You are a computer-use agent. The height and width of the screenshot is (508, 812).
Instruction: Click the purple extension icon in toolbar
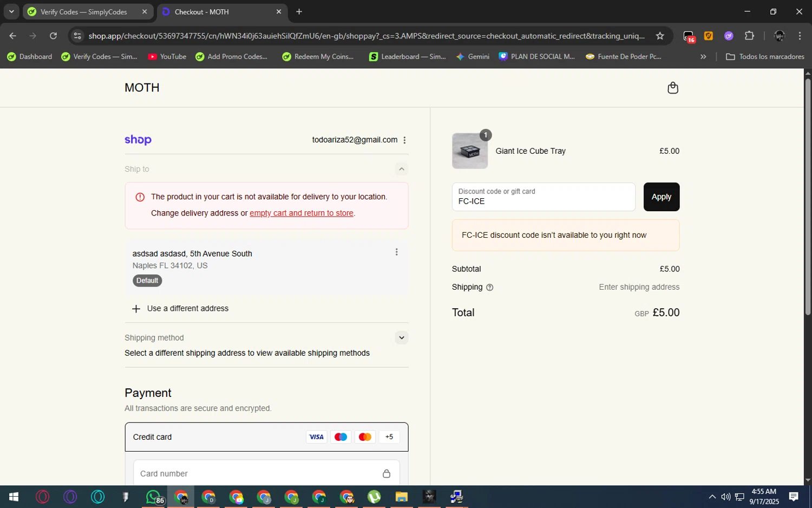coord(729,36)
